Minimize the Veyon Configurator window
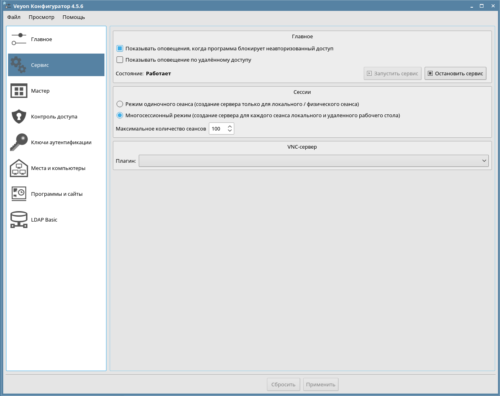Viewport: 500px width, 396px height. coord(472,6)
